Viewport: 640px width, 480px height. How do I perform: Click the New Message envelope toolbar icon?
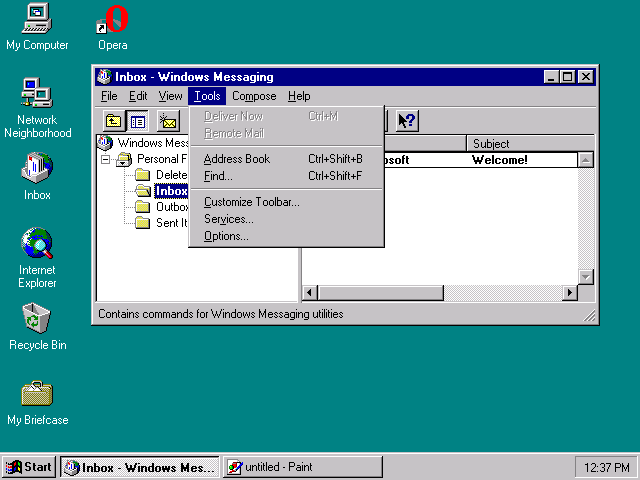168,121
